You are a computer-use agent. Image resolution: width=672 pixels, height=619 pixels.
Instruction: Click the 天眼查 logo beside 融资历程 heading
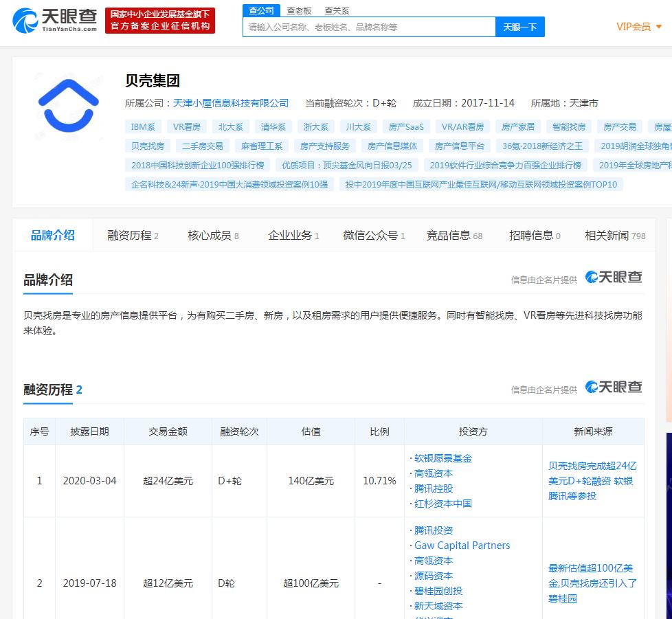point(614,387)
